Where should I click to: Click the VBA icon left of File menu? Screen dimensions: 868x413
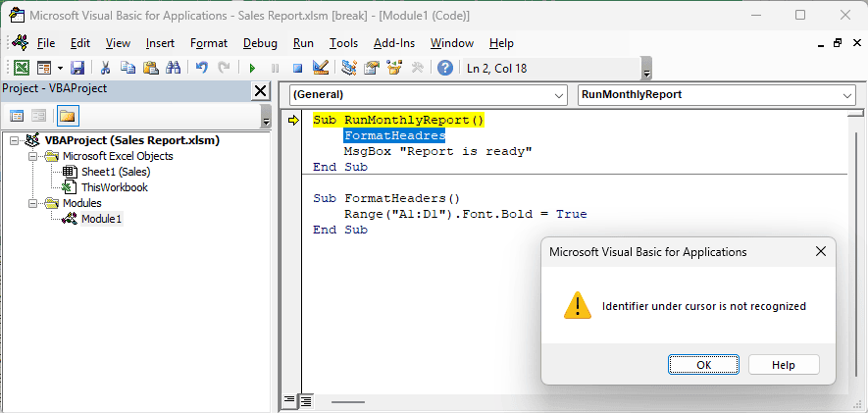(x=21, y=42)
